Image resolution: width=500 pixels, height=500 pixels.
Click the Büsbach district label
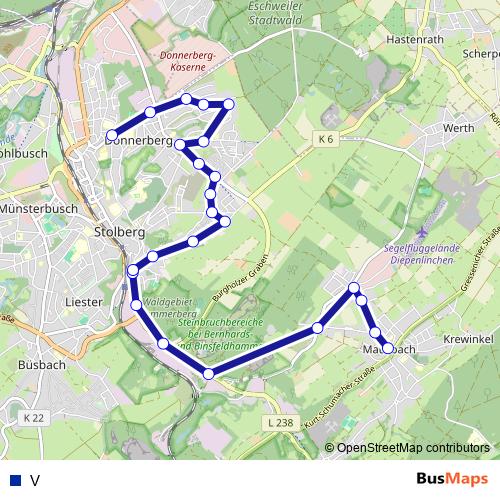[x=42, y=365]
